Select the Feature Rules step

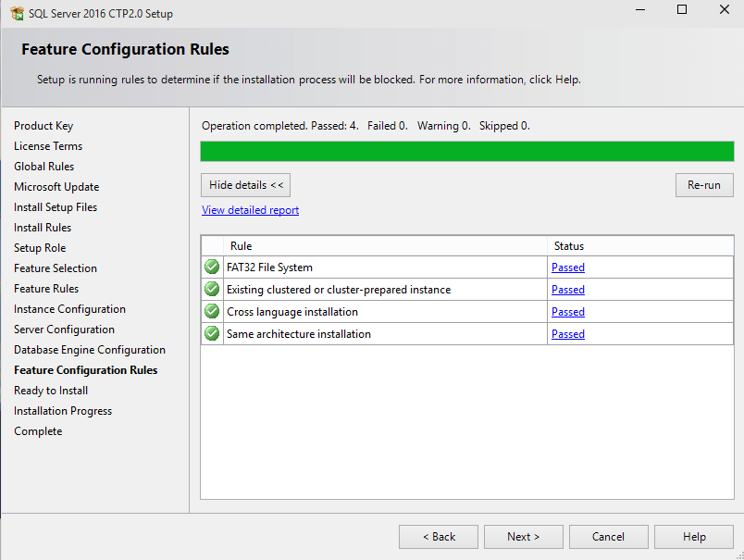(46, 289)
